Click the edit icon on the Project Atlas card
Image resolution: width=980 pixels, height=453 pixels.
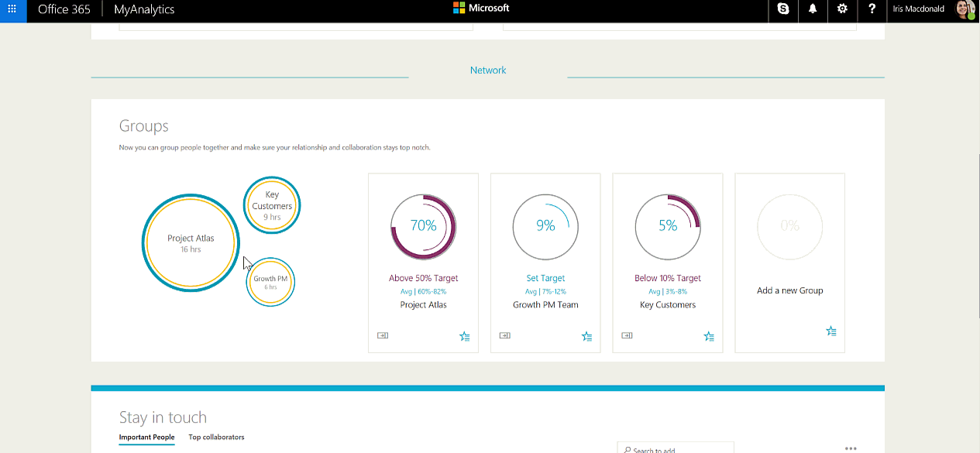pyautogui.click(x=382, y=335)
